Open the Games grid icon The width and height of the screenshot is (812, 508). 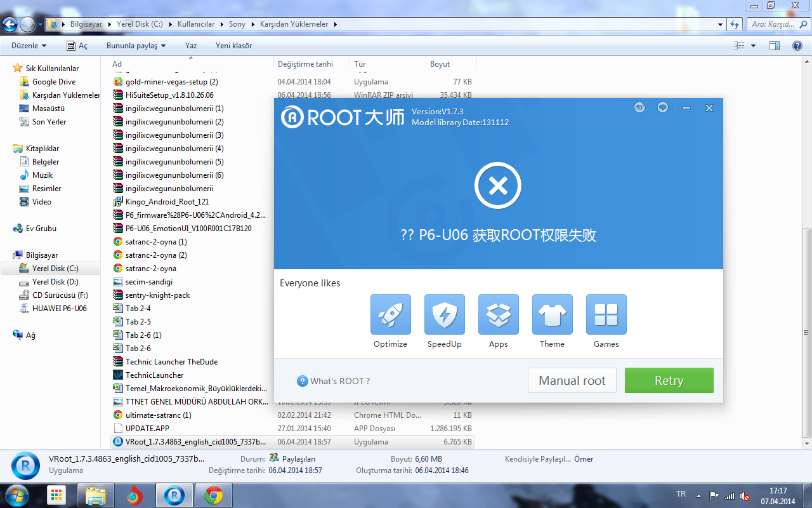click(x=606, y=314)
